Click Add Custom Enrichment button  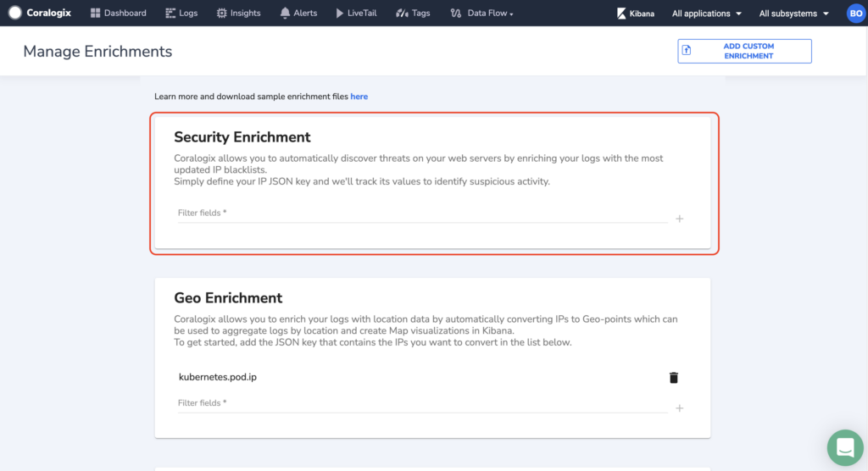click(x=744, y=51)
